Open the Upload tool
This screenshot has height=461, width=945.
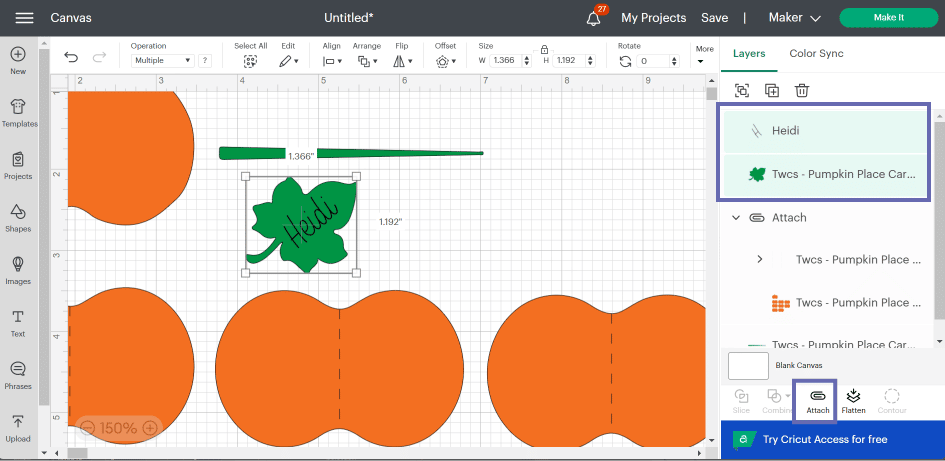pos(18,428)
